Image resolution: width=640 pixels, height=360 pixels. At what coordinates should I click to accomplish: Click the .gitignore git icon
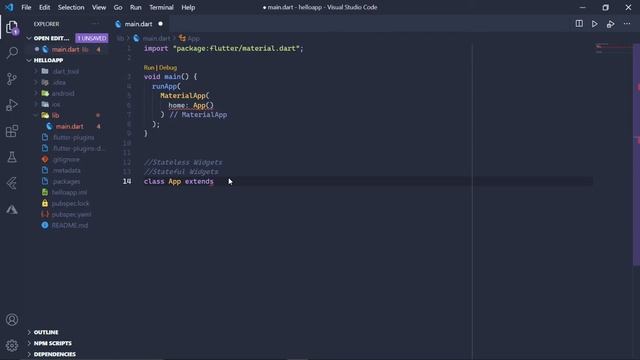point(45,159)
